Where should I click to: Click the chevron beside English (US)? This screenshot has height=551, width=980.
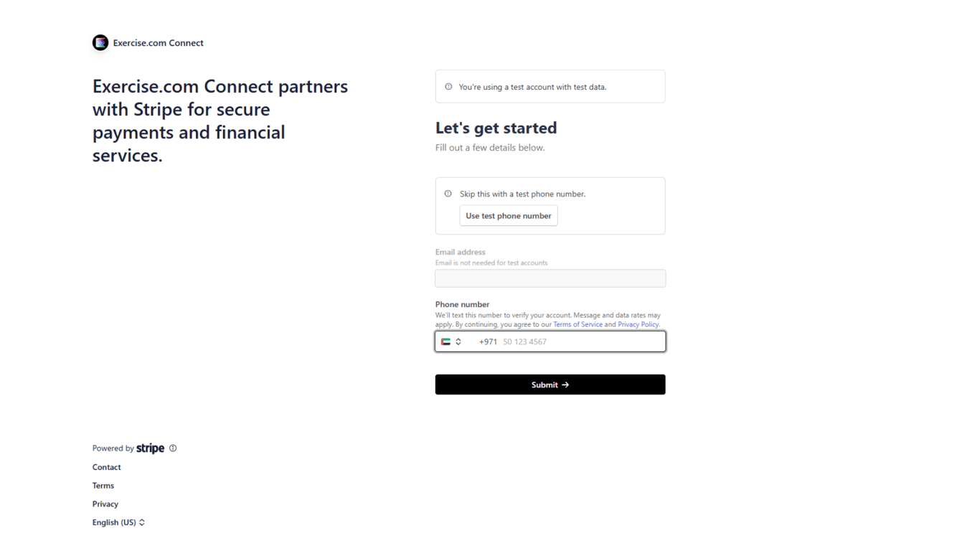(141, 522)
